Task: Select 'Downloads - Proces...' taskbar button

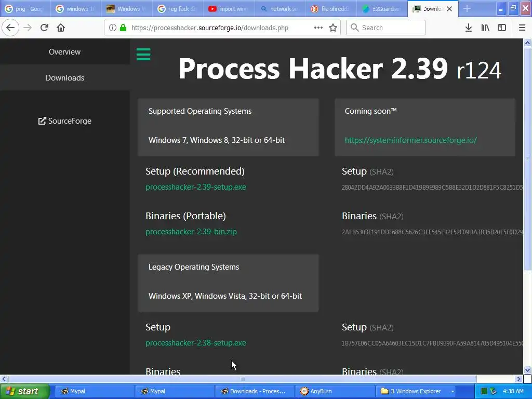Action: 255,391
